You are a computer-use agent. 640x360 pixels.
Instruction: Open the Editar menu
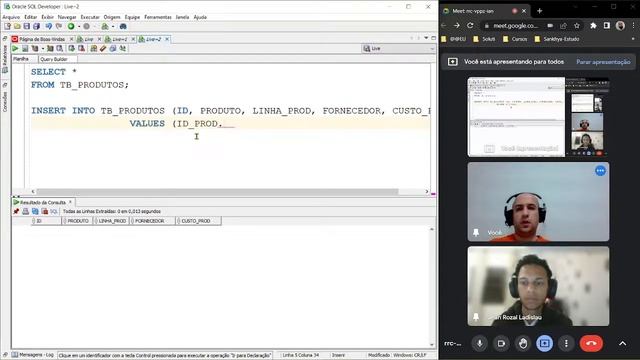coord(31,17)
